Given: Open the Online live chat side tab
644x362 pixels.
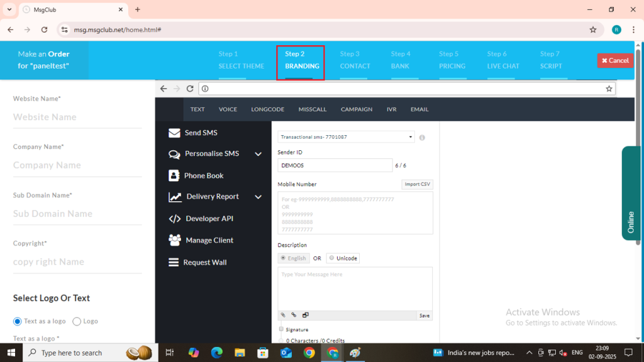Looking at the screenshot, I should pos(631,193).
